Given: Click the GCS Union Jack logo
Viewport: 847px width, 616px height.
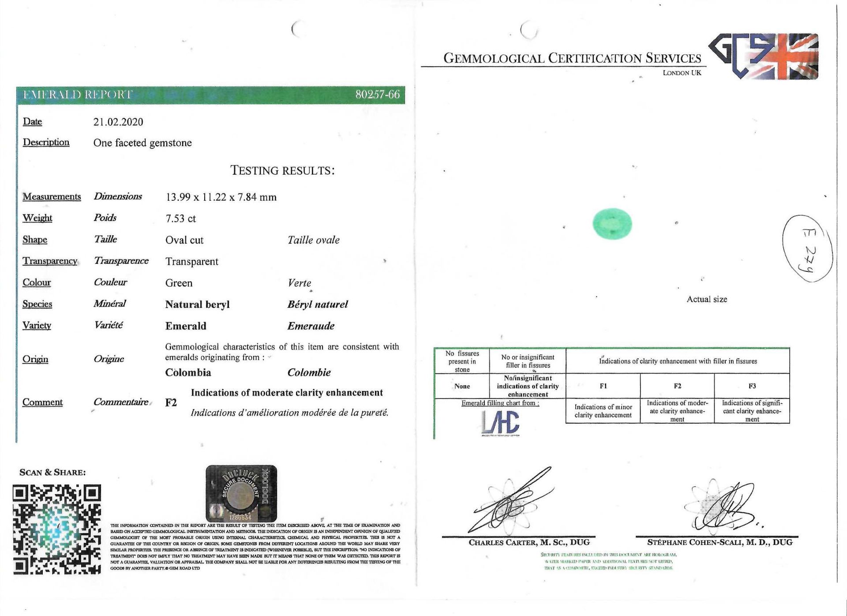Looking at the screenshot, I should pyautogui.click(x=764, y=56).
